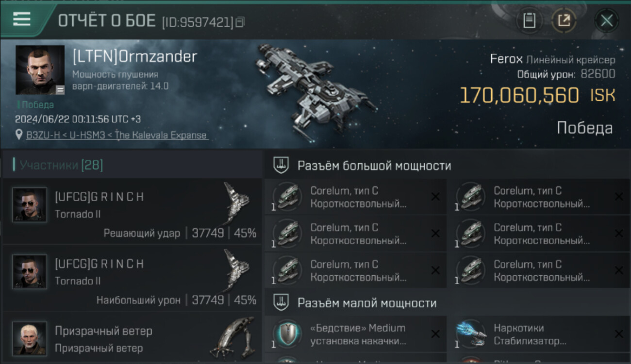
Task: Open the B3ZU-H location link
Action: (117, 135)
